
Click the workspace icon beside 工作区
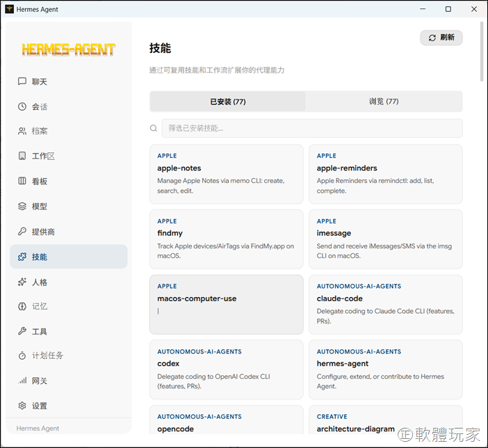click(x=22, y=156)
